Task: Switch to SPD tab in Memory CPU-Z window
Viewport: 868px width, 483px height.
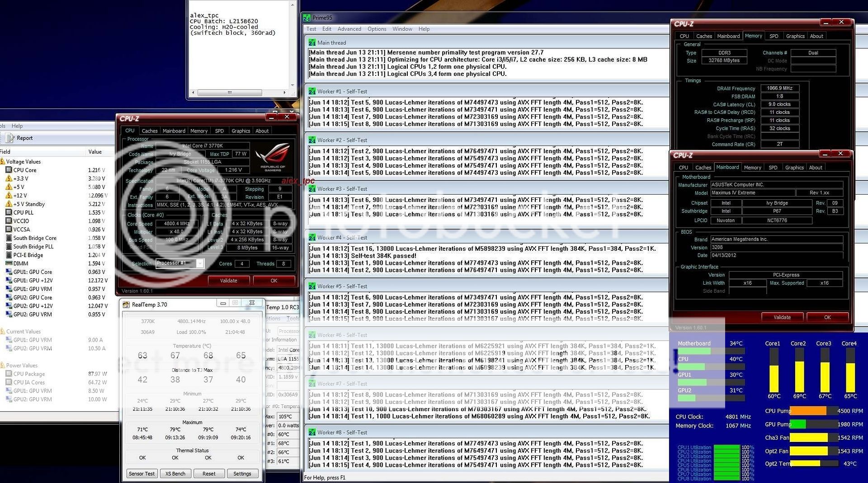Action: pyautogui.click(x=774, y=36)
